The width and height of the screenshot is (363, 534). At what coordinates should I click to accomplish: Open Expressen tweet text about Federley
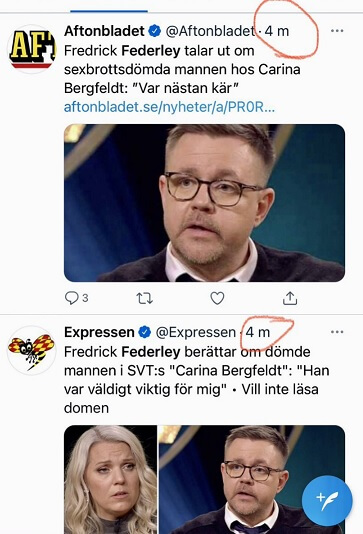196,380
